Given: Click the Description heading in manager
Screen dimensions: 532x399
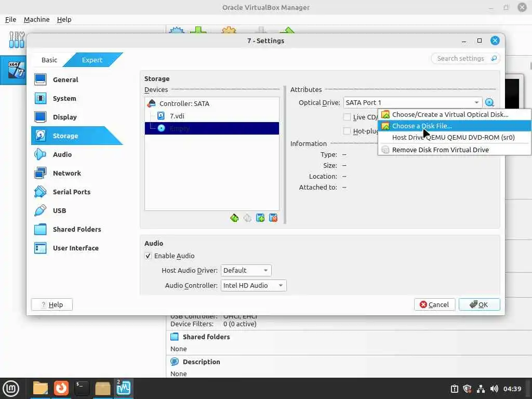Looking at the screenshot, I should (x=201, y=362).
